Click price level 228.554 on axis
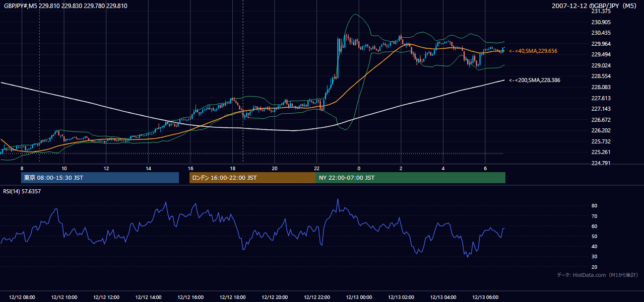The width and height of the screenshot is (644, 302). (601, 77)
